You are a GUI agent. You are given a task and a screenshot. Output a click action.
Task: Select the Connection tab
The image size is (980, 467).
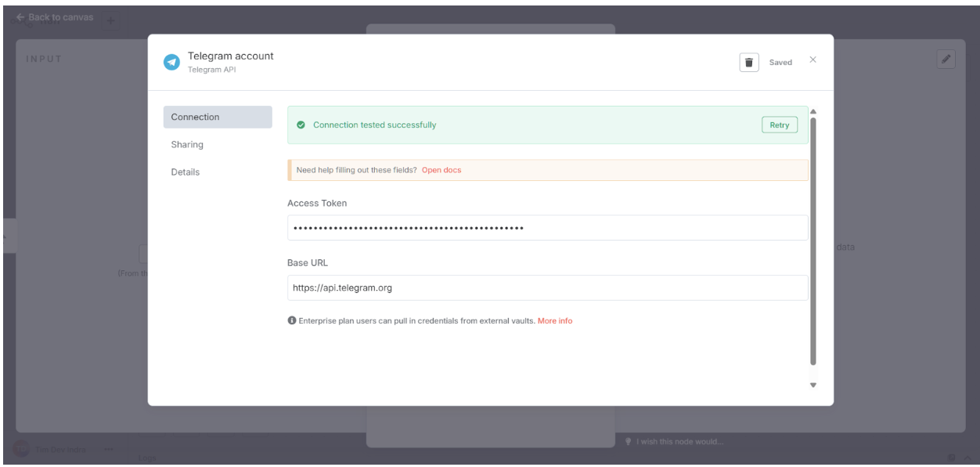pos(218,117)
